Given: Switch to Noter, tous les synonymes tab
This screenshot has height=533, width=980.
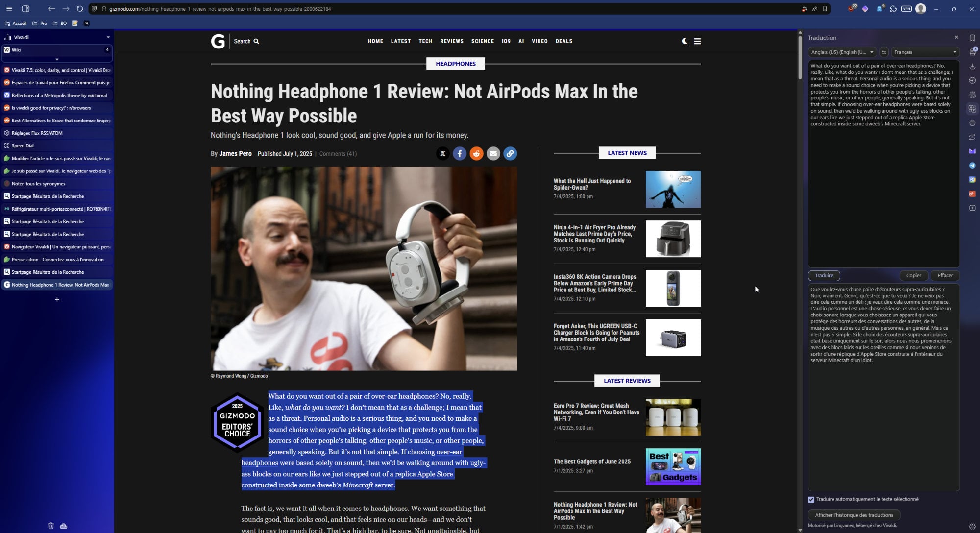Looking at the screenshot, I should click(57, 184).
